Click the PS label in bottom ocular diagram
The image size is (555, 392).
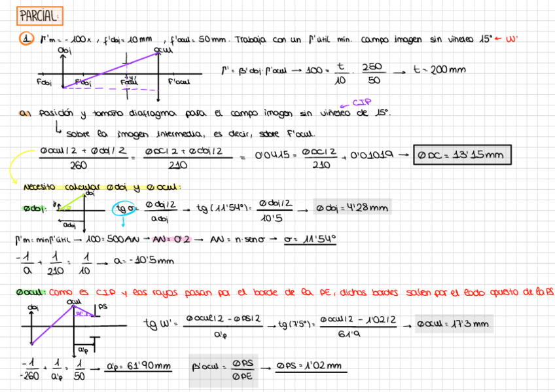(103, 307)
